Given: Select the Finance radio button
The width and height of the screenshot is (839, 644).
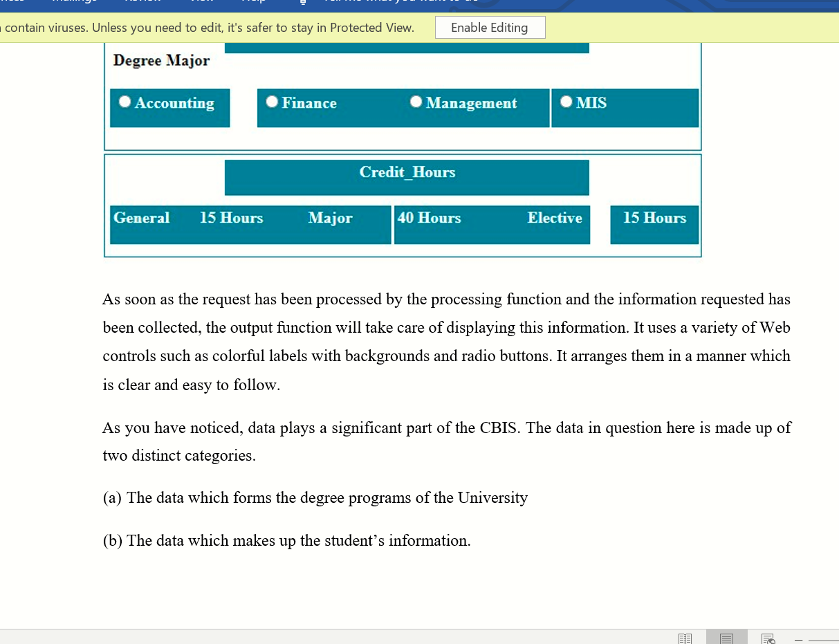Looking at the screenshot, I should tap(272, 102).
